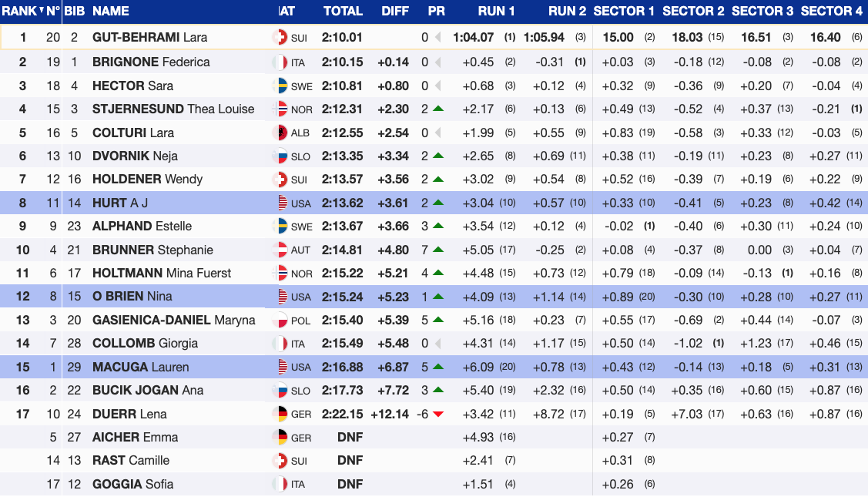Click the USA flag beside Hurt A J
Screen dimensions: 868x497
281,203
